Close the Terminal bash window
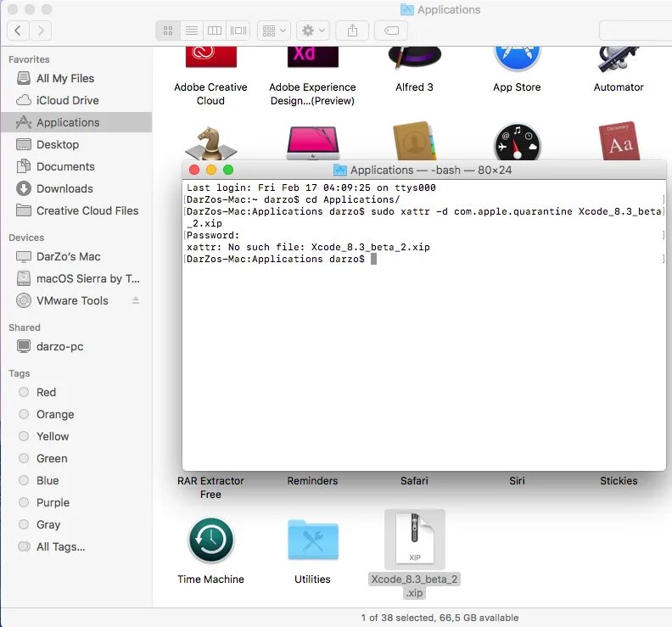The width and height of the screenshot is (672, 627). point(194,171)
